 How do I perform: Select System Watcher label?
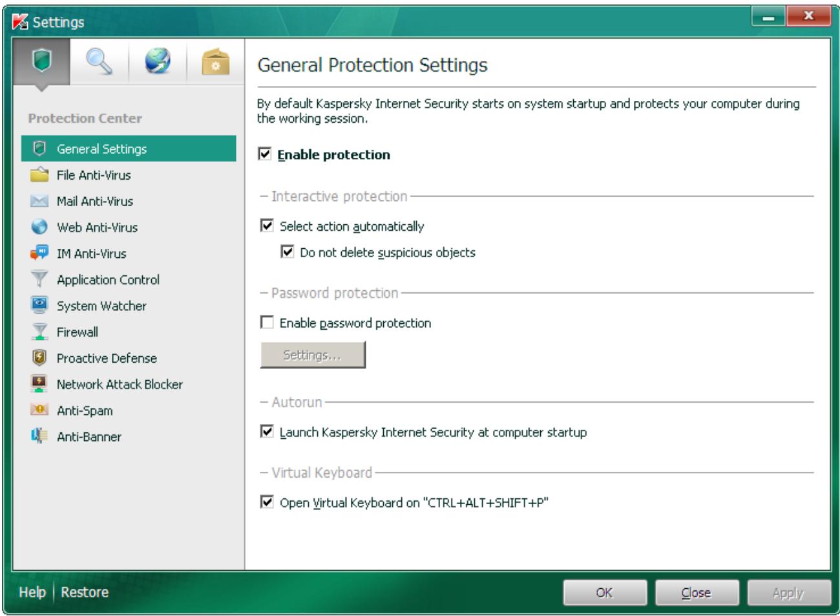[101, 306]
